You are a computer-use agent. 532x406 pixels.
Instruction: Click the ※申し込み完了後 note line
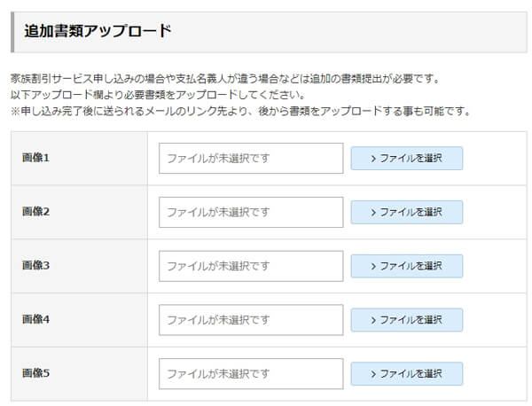pos(239,112)
